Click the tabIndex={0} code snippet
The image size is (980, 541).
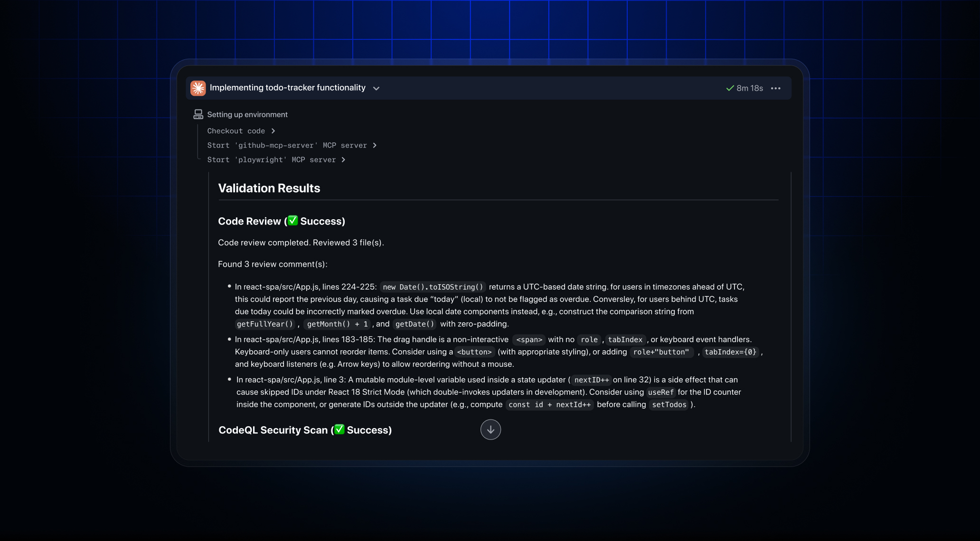point(731,352)
